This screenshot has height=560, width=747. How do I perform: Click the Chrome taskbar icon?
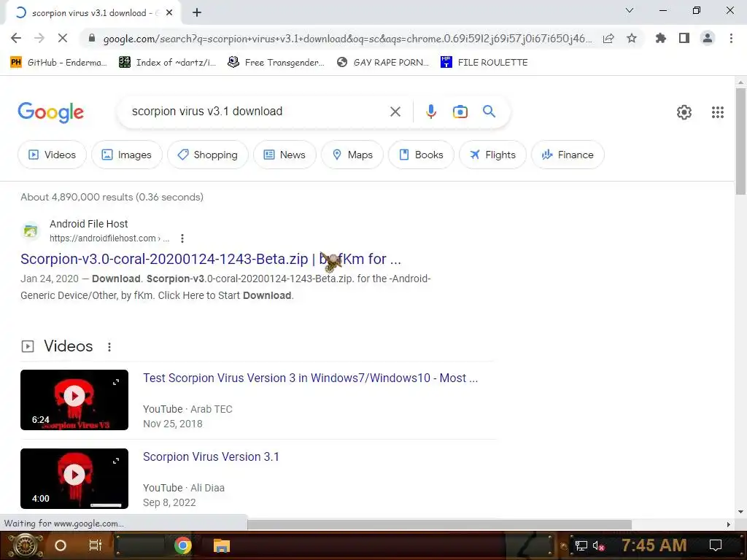coord(182,545)
